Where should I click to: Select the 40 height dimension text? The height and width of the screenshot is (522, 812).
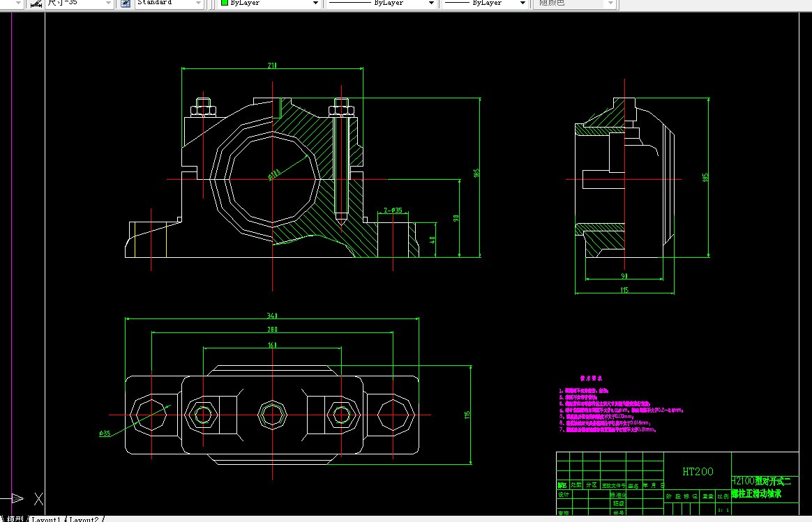coord(432,240)
